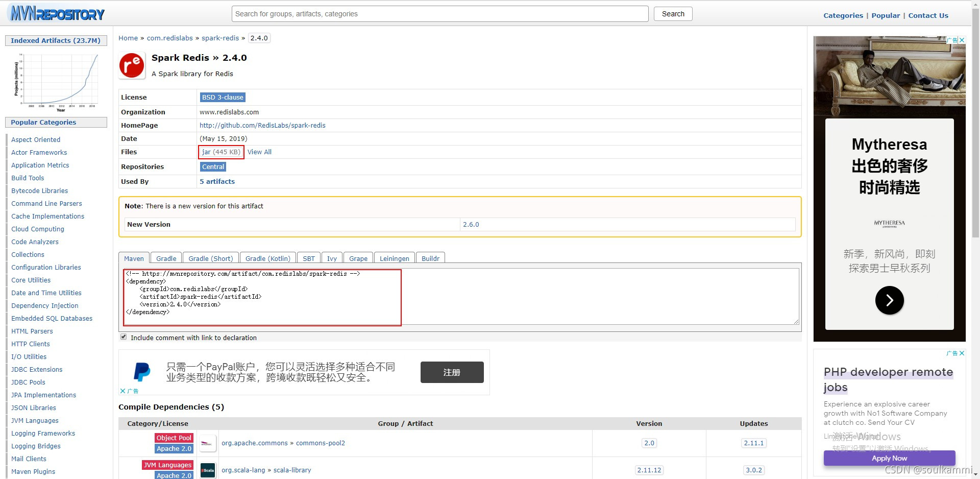Click Apache 2.0 license tag for commons-pool2
980x479 pixels.
[174, 448]
